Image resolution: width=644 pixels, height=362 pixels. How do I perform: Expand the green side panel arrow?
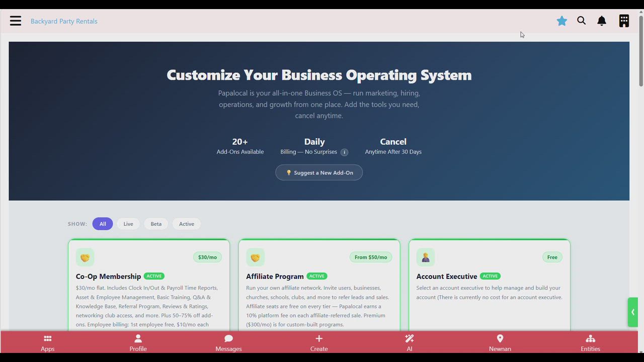coord(633,312)
